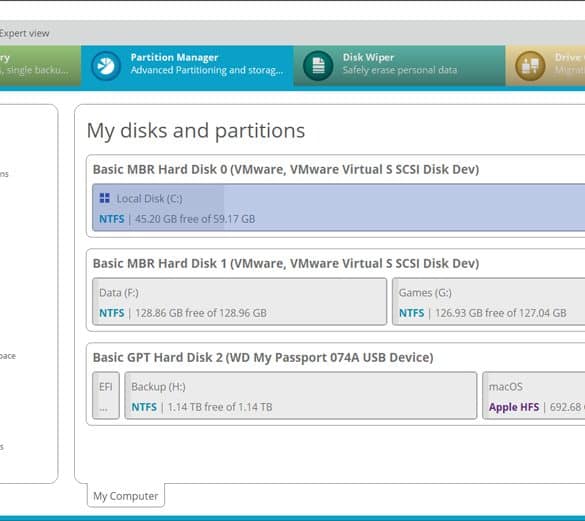Click the Disk Wiper document icon
The image size is (585, 521).
tap(318, 66)
